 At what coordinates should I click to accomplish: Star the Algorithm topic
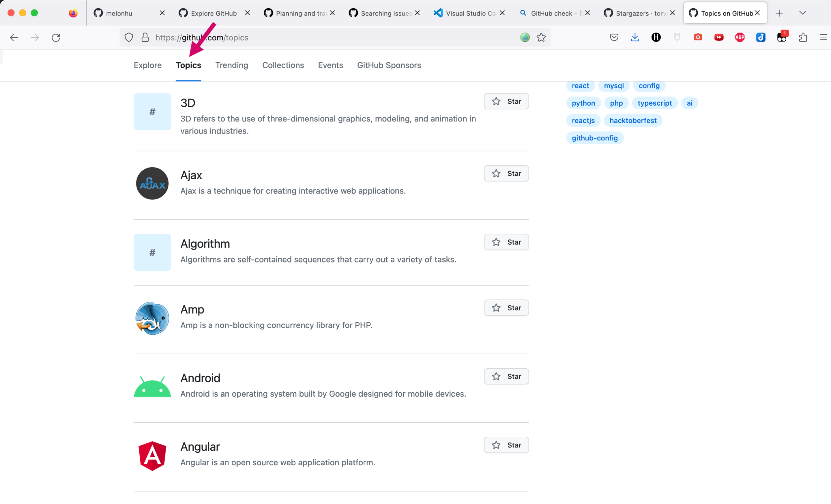(x=506, y=242)
